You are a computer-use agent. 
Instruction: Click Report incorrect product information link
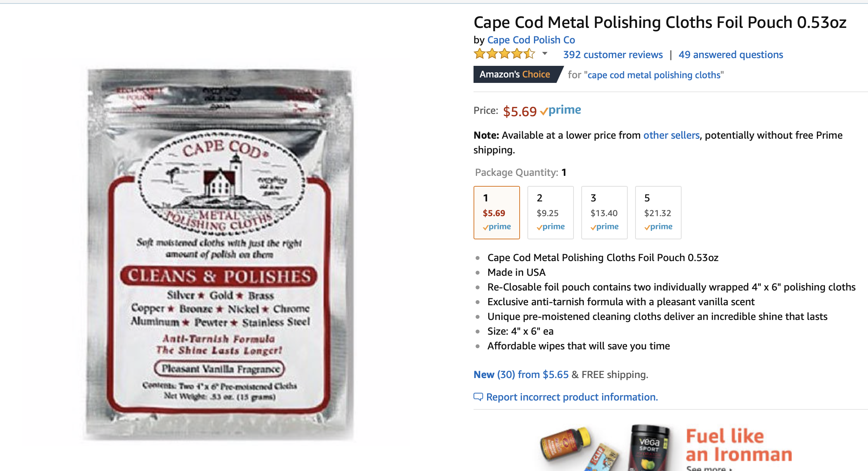tap(572, 397)
